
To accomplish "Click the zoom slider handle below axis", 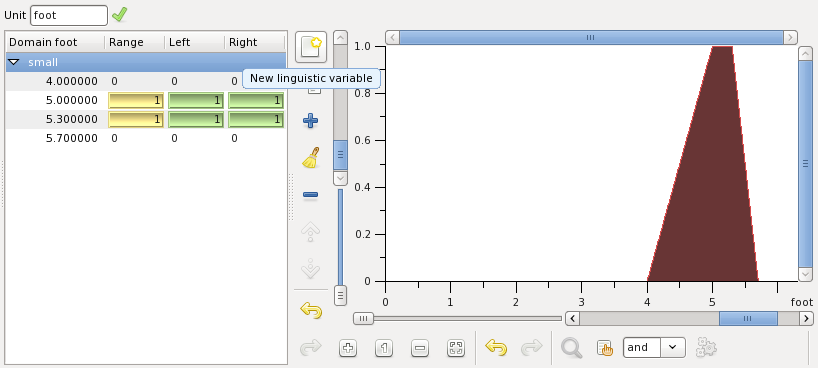I will click(x=363, y=318).
